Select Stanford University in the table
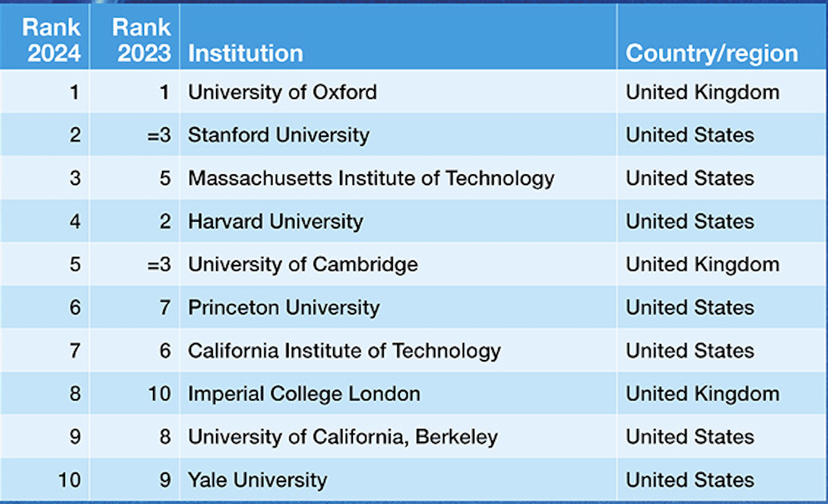828x504 pixels. coord(278,135)
